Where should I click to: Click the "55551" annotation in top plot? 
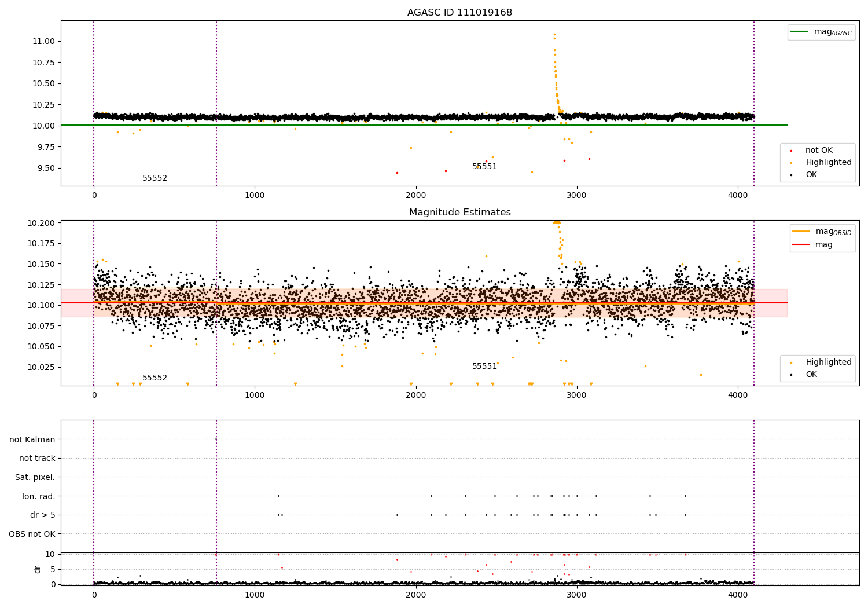[484, 167]
